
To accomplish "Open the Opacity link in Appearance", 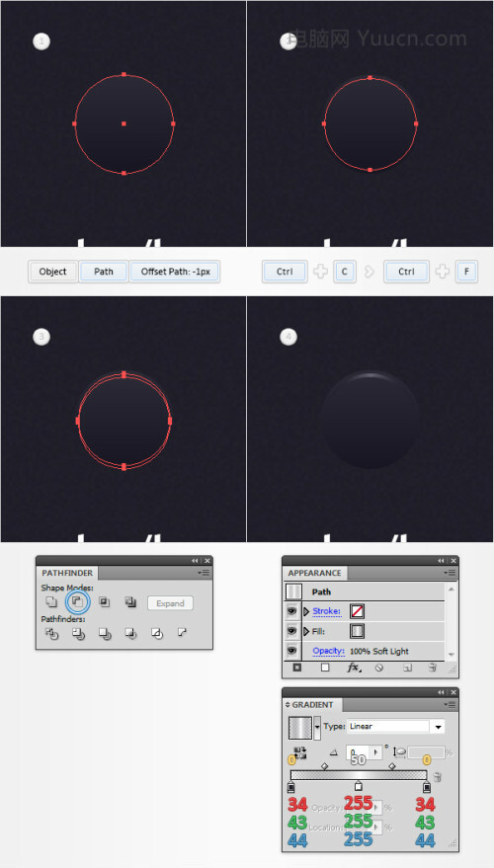I will tap(328, 651).
